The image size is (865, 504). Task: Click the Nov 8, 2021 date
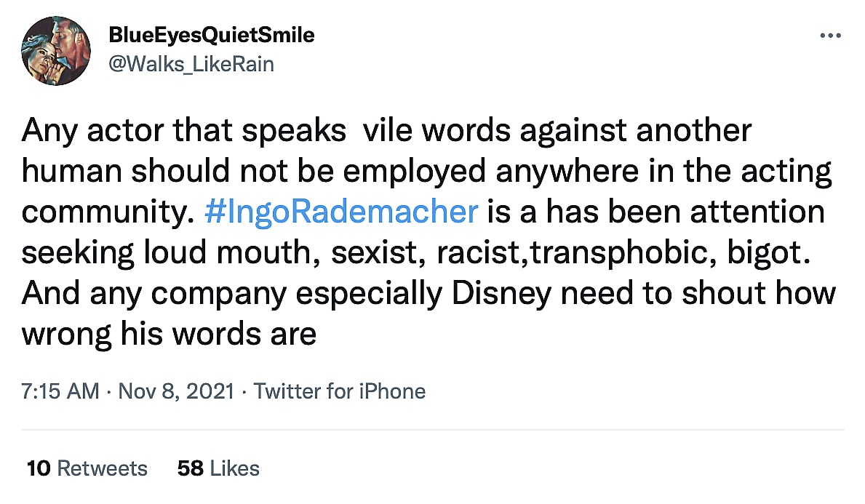click(x=176, y=391)
